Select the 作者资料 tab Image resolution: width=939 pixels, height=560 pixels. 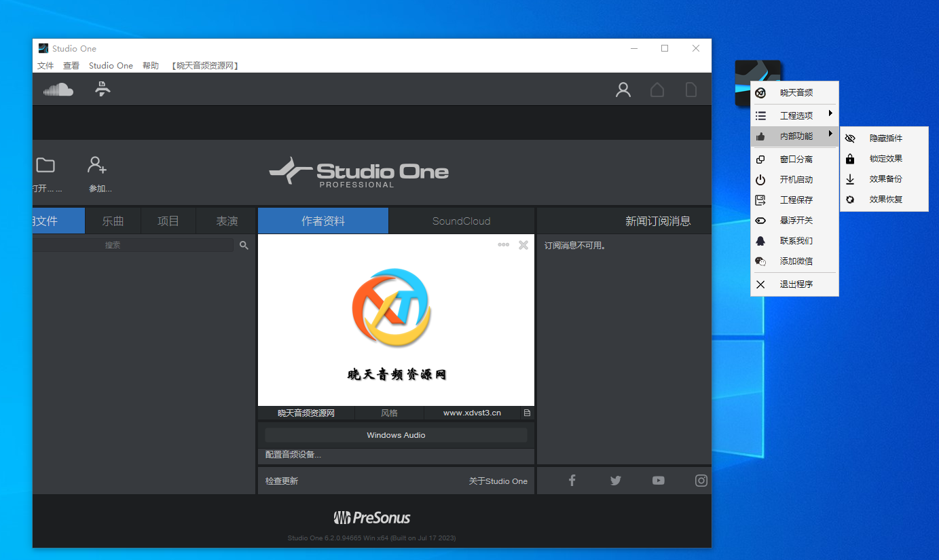pyautogui.click(x=323, y=221)
